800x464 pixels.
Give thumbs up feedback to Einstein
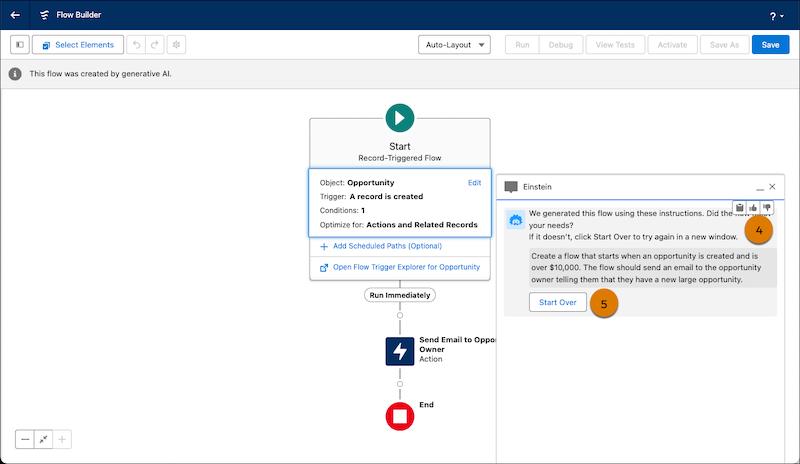(753, 208)
